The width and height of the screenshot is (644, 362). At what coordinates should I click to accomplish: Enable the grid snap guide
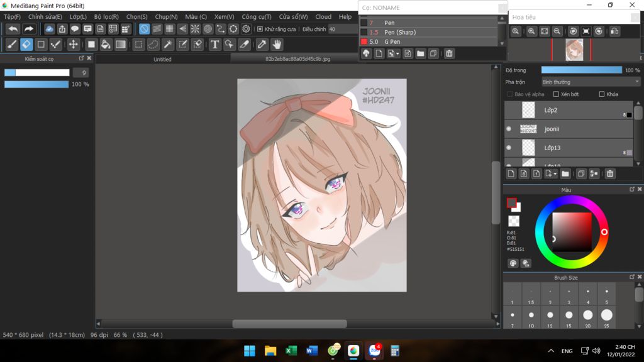pyautogui.click(x=169, y=29)
